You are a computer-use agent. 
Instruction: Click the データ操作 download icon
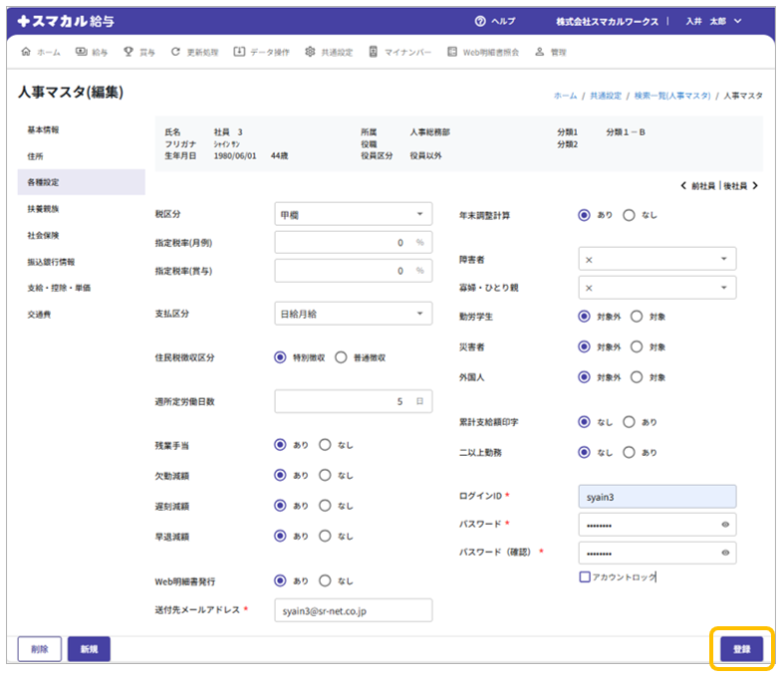[239, 52]
